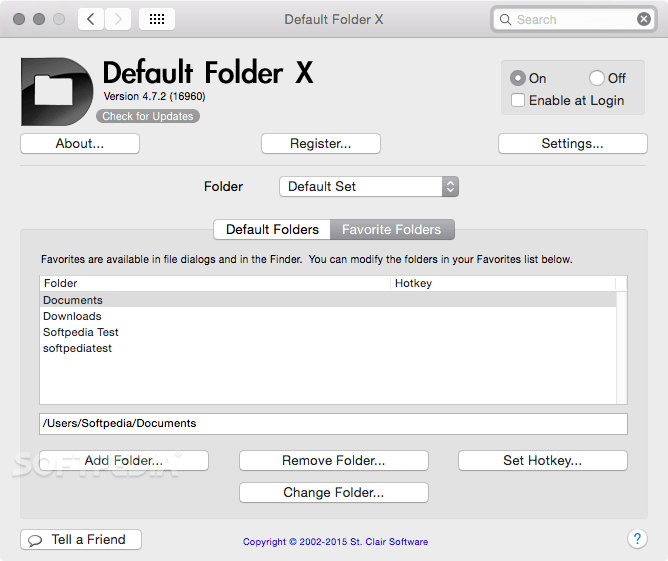Open the About dialog
Image resolution: width=668 pixels, height=561 pixels.
pos(80,144)
